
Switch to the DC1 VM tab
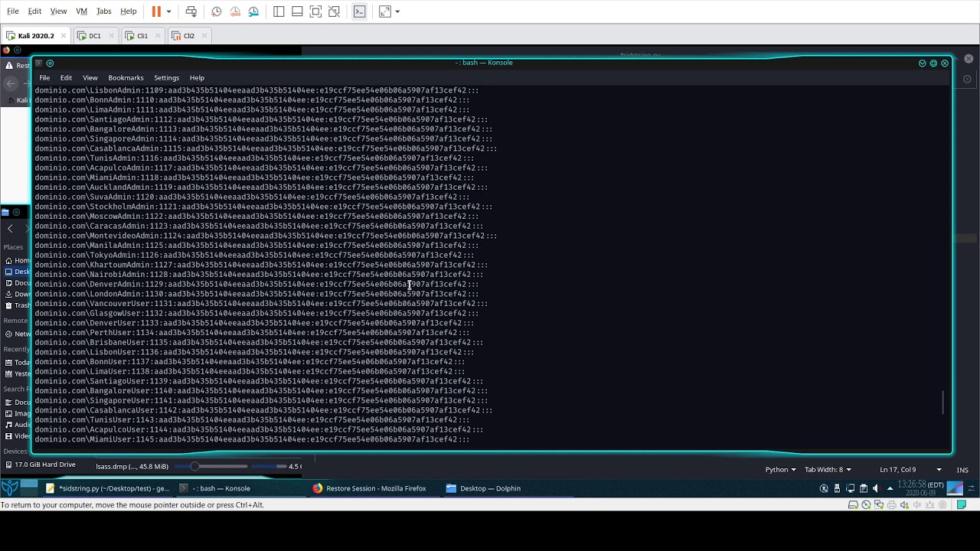point(94,35)
